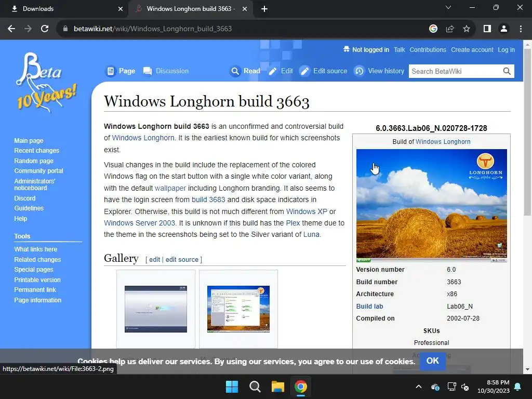Open Printable version link
Viewport: 532px width, 399px height.
(x=37, y=280)
